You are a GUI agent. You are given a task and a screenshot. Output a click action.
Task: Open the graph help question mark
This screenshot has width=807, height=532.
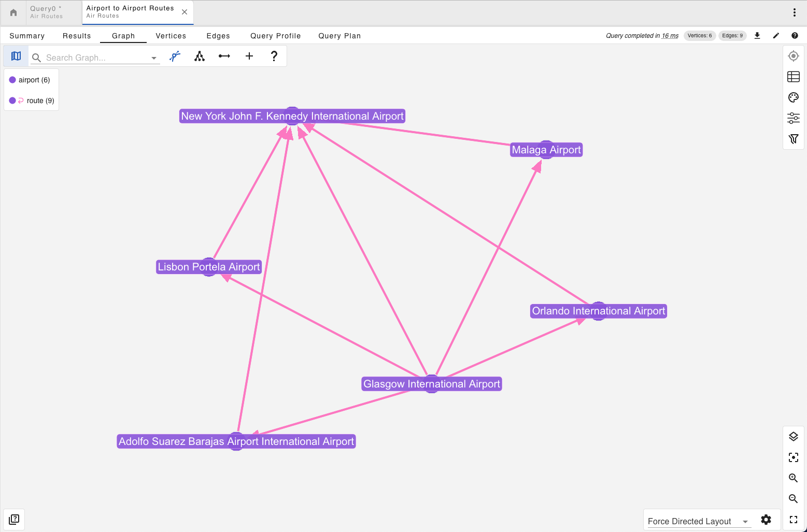[x=274, y=56]
